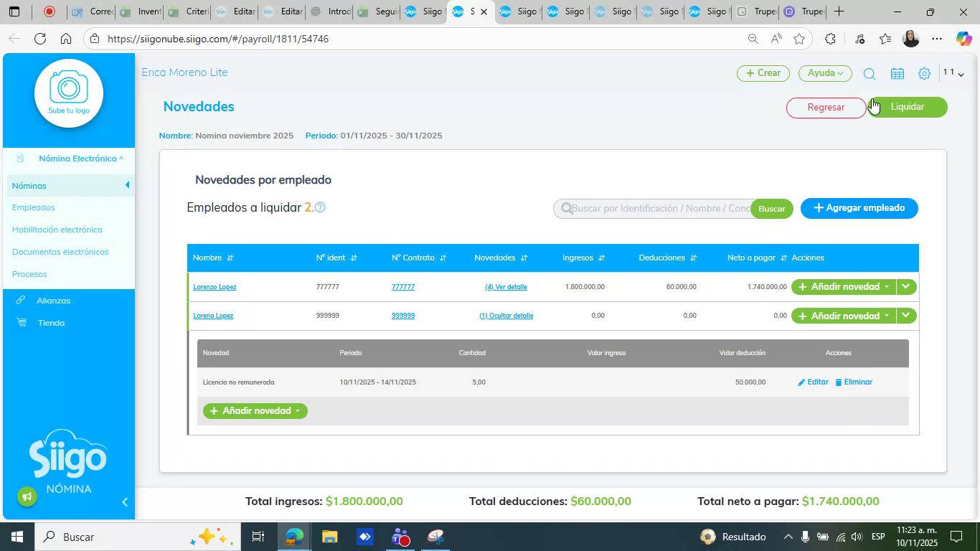Screen dimensions: 980x551
Task: Edit the Licencia no remunerada novedad
Action: [813, 382]
